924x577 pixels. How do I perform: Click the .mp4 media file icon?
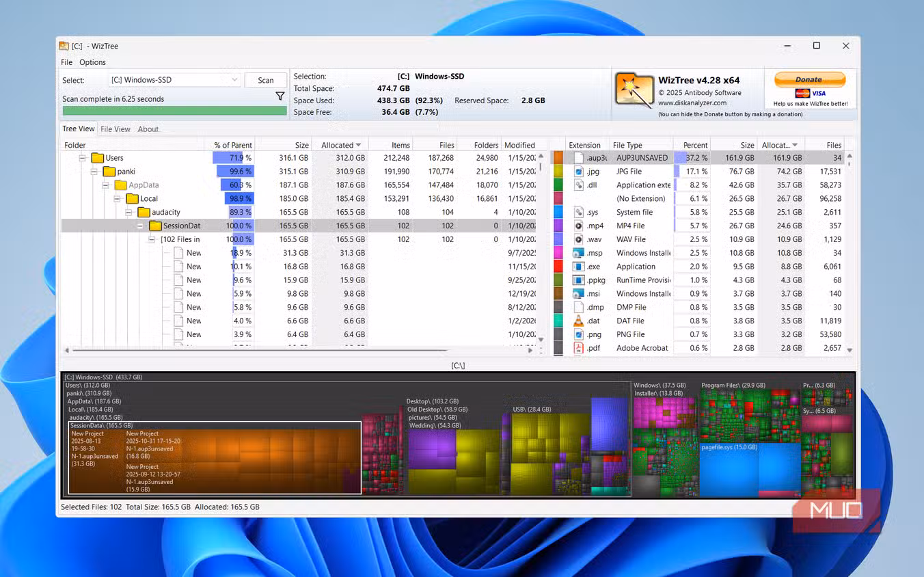578,226
